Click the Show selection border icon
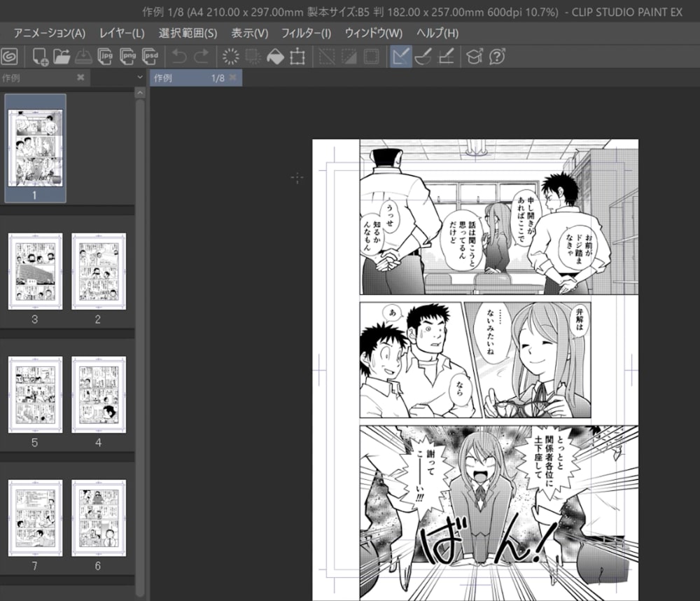700x601 pixels. pyautogui.click(x=372, y=57)
